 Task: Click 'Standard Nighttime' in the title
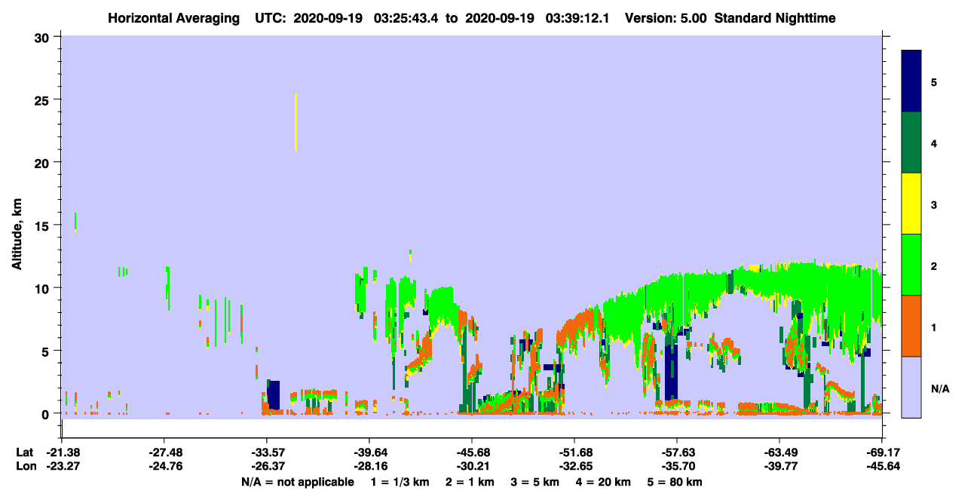[776, 18]
